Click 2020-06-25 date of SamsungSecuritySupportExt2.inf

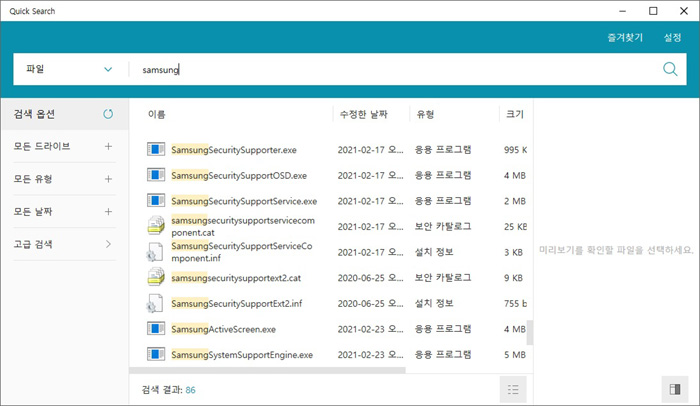pos(370,304)
